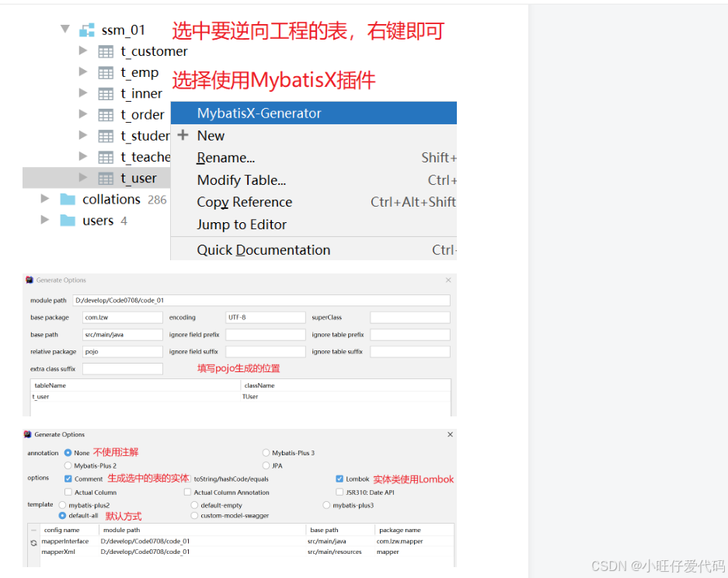
Task: Click the superClass input field
Action: pyautogui.click(x=410, y=318)
